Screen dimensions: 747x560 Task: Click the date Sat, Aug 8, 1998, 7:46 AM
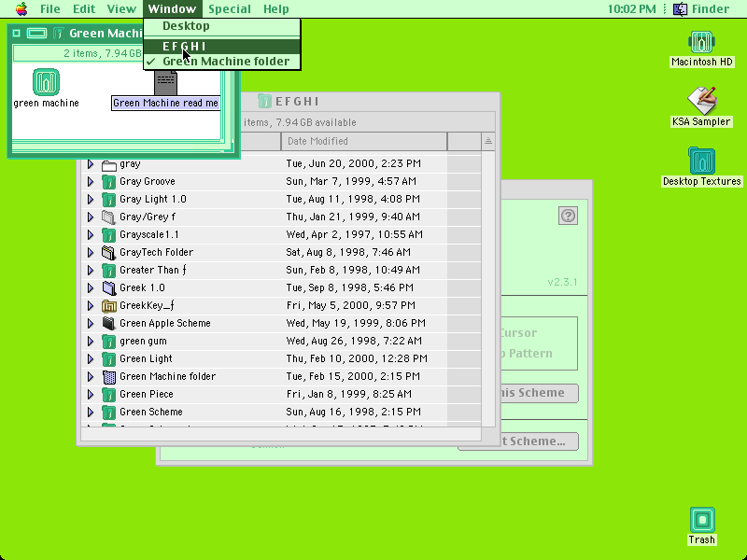(x=348, y=252)
